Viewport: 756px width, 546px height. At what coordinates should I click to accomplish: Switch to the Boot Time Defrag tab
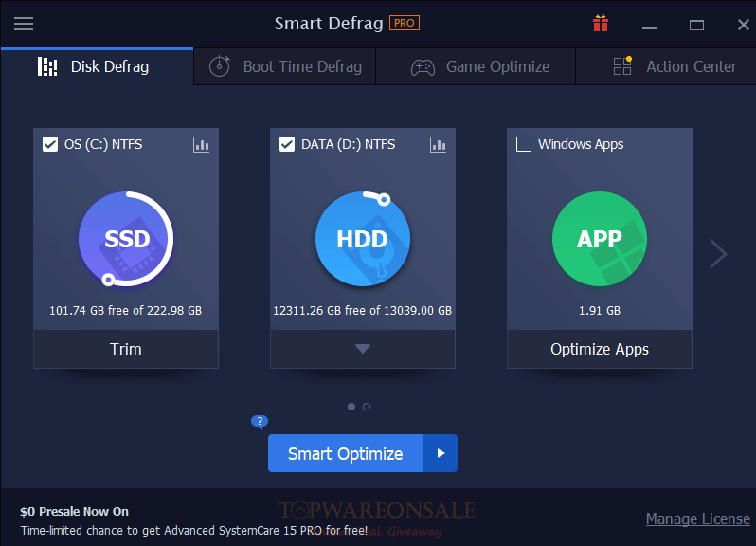tap(284, 66)
